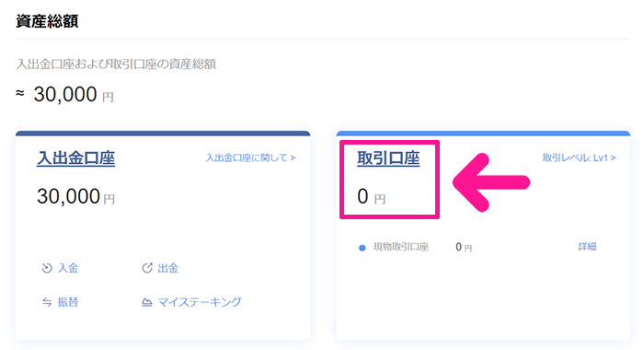Click the 出金 withdrawal circular-arrow icon
The image size is (644, 350).
(x=147, y=268)
